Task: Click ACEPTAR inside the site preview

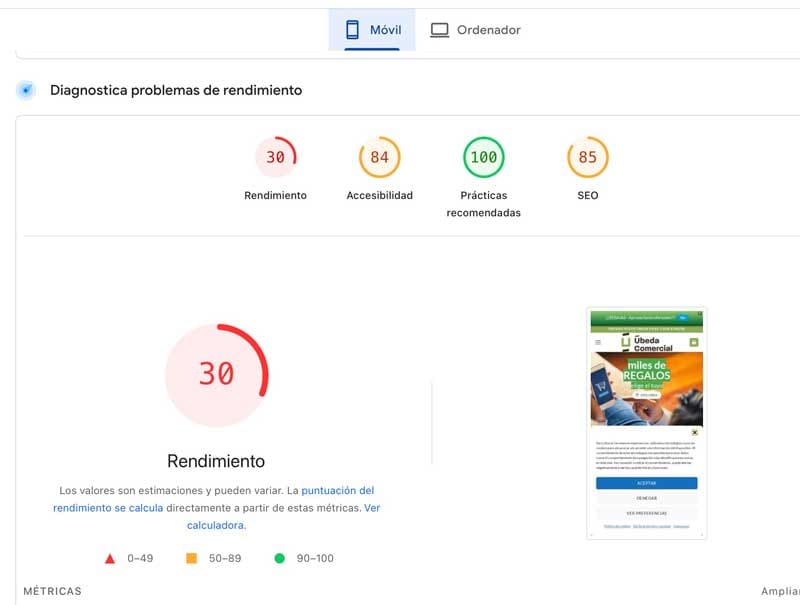Action: click(646, 482)
